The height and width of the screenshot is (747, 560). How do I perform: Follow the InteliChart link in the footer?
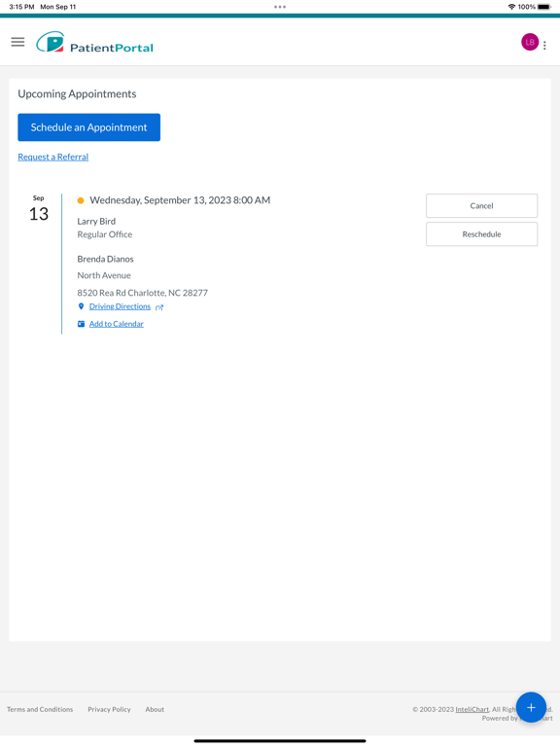click(x=472, y=709)
